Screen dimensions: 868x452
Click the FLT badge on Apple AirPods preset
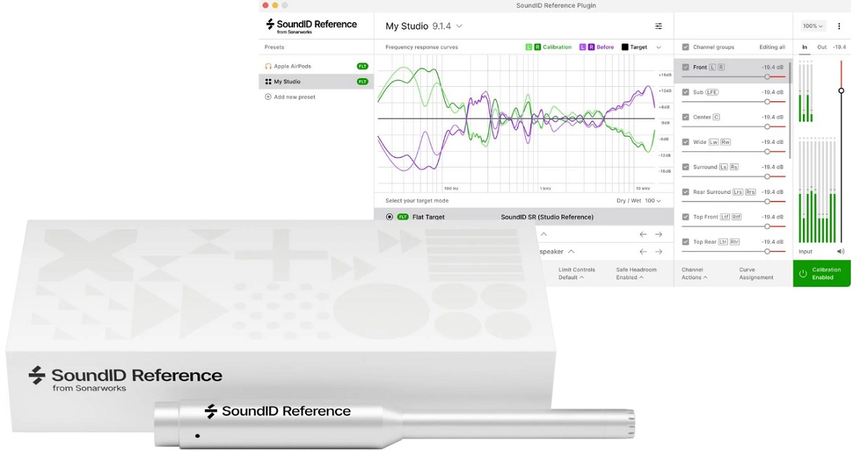tap(362, 67)
